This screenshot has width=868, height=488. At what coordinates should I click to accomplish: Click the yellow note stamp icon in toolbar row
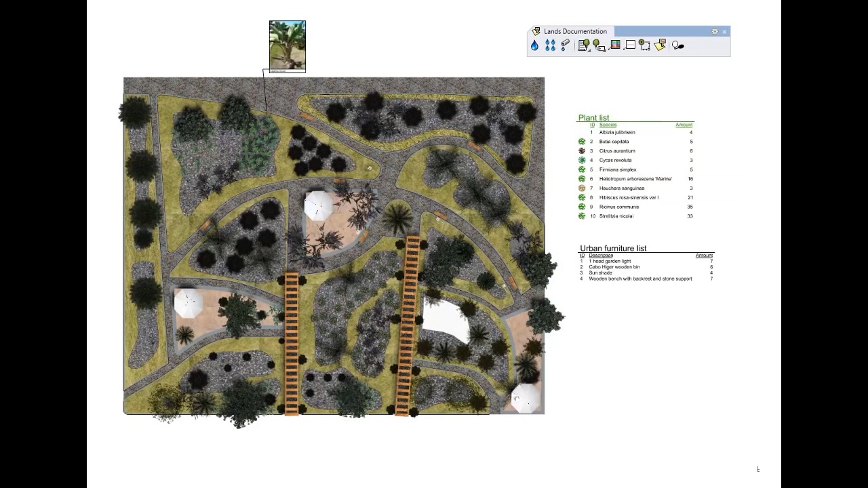pyautogui.click(x=660, y=45)
